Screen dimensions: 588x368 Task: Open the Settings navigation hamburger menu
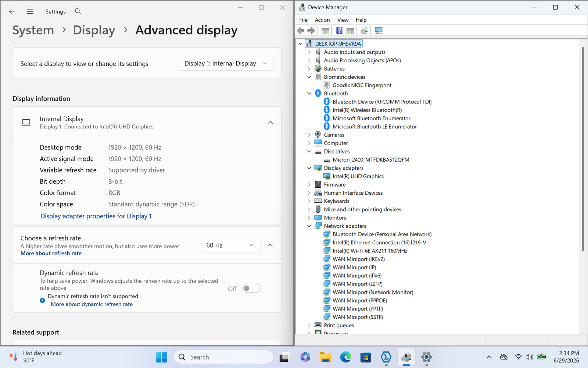click(30, 11)
